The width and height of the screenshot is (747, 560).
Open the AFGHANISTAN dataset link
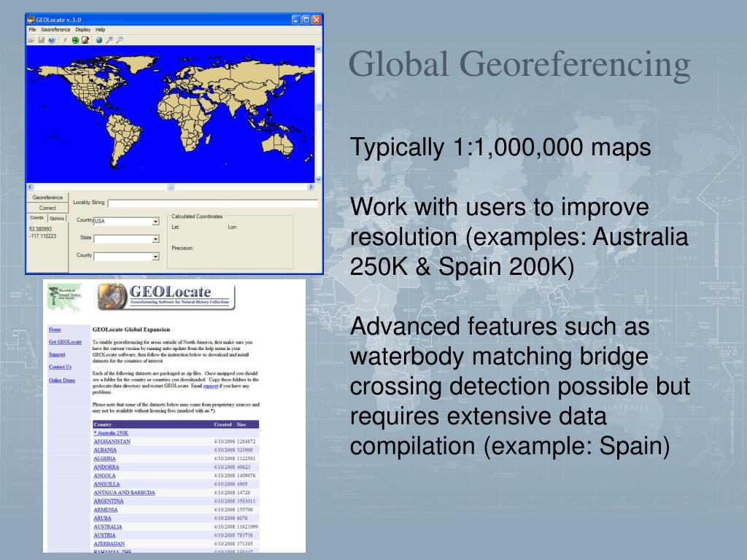click(112, 441)
